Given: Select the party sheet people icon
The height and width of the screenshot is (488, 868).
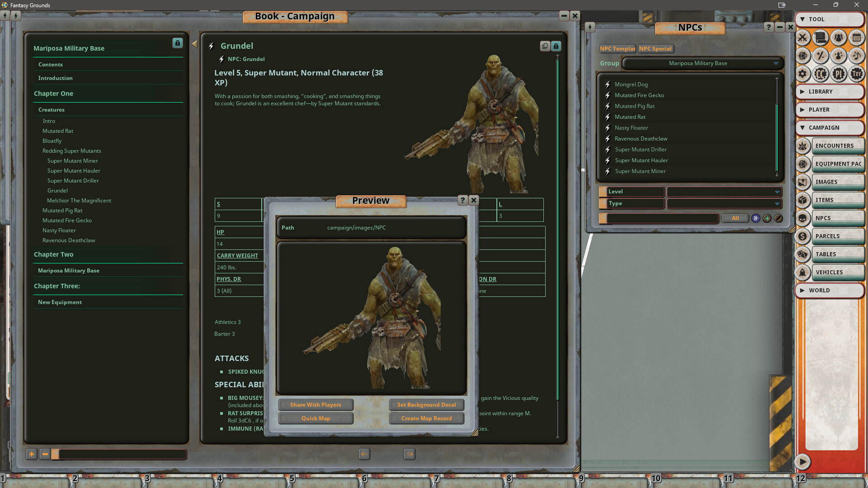Looking at the screenshot, I should pos(839,38).
